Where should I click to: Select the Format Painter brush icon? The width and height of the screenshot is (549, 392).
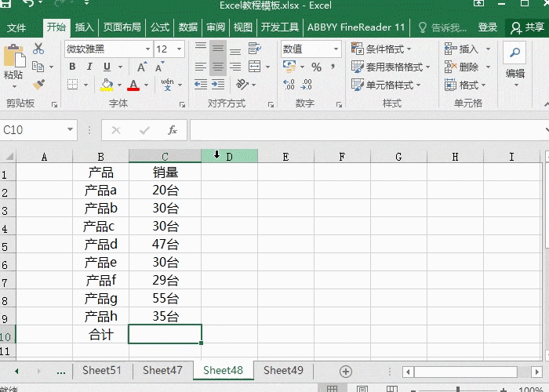pos(38,84)
